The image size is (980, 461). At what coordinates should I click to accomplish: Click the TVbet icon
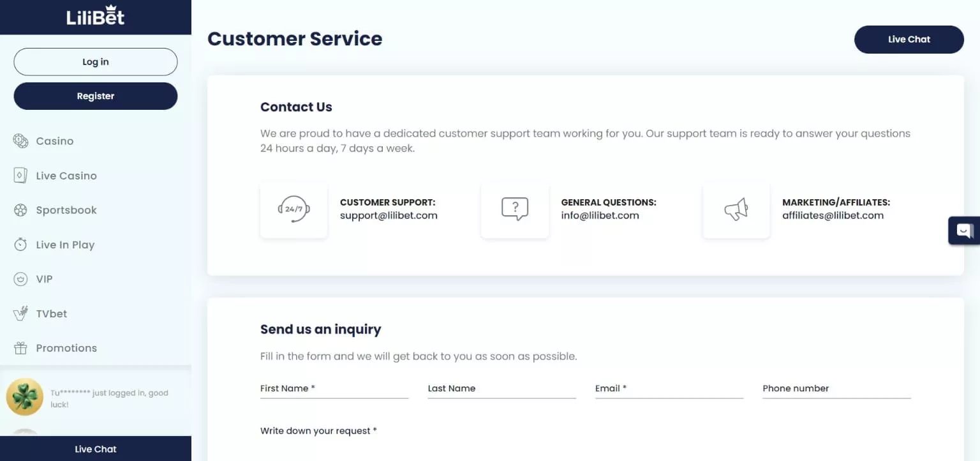tap(20, 314)
